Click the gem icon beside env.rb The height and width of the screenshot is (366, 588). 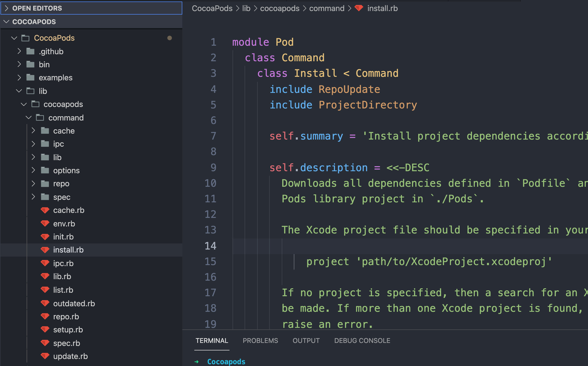click(x=45, y=223)
